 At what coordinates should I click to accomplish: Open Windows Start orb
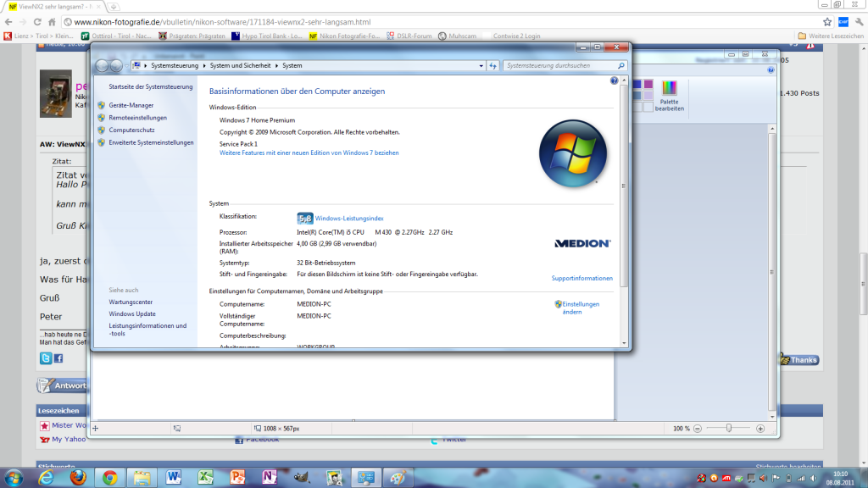[x=14, y=478]
